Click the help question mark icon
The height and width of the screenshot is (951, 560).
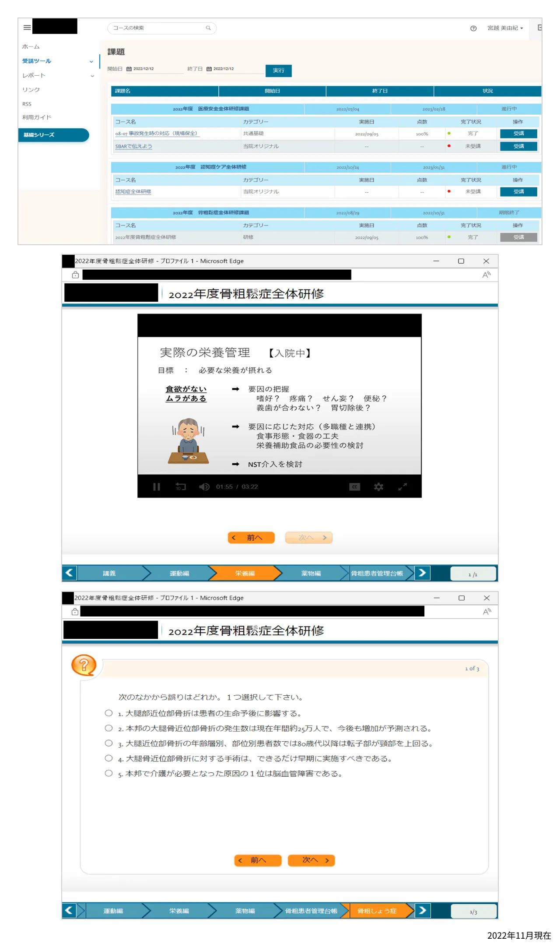click(x=473, y=28)
